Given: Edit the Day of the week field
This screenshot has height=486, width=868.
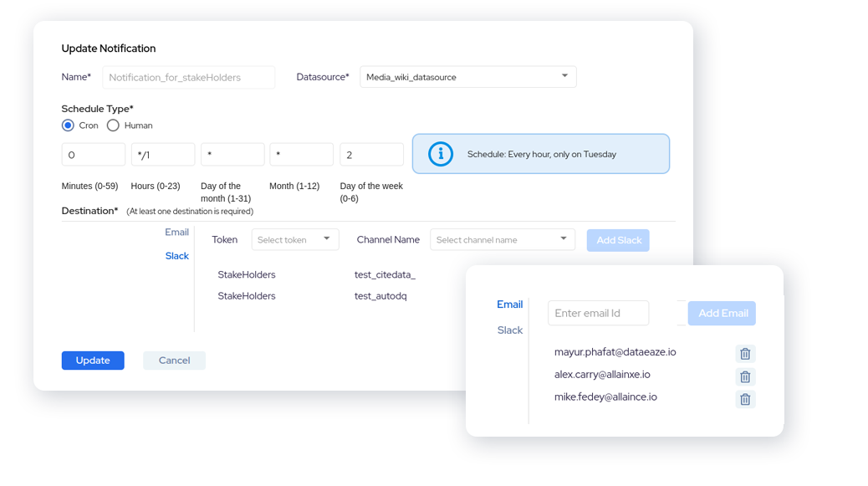Looking at the screenshot, I should (371, 155).
